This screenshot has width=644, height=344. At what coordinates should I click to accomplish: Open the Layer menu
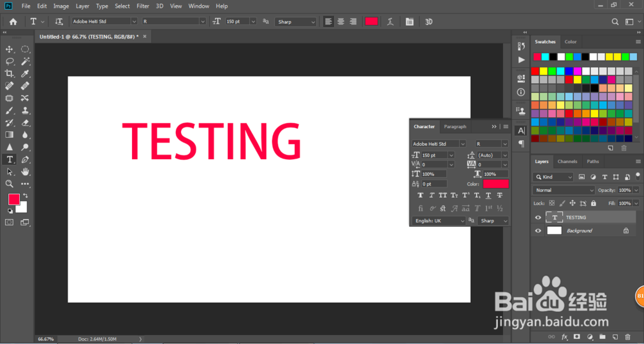pos(82,6)
